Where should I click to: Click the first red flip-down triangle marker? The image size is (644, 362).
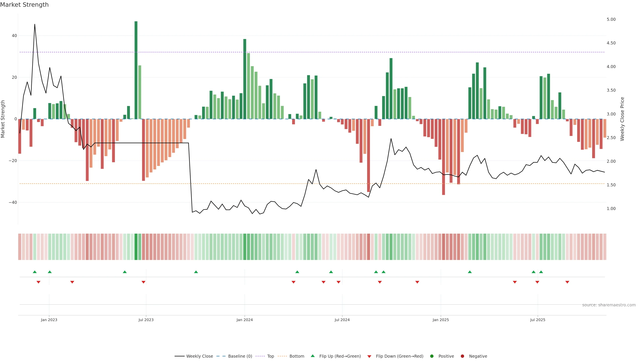point(39,282)
